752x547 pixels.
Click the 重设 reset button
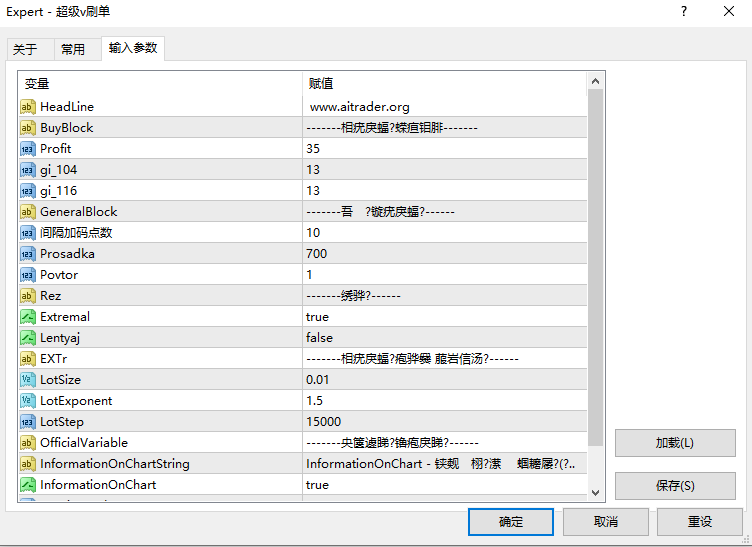700,522
